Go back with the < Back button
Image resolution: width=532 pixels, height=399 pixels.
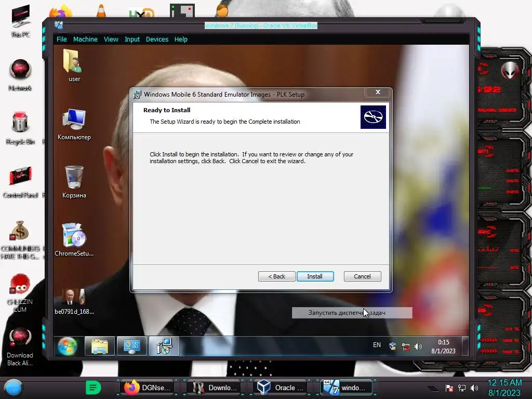click(x=276, y=276)
